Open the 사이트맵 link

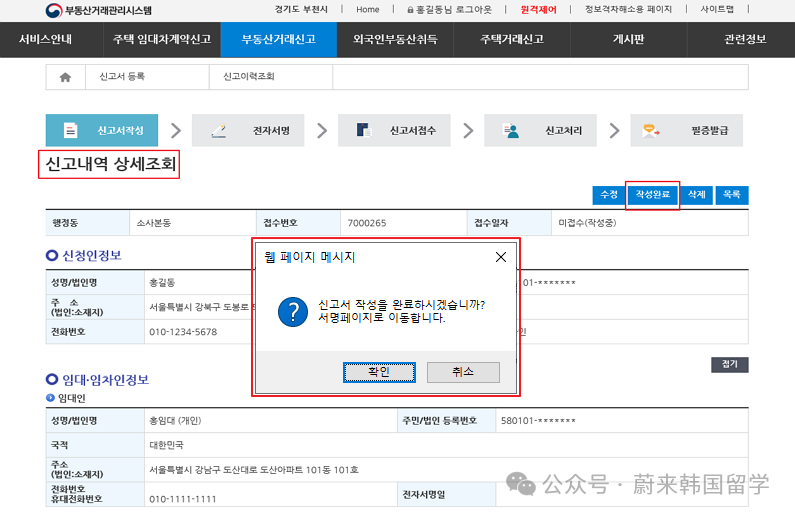[x=717, y=9]
